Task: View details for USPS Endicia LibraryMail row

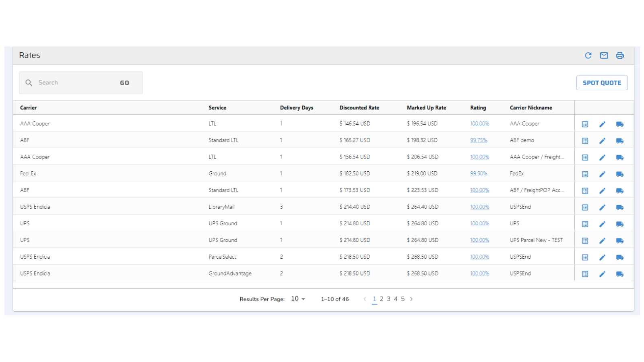Action: (584, 207)
